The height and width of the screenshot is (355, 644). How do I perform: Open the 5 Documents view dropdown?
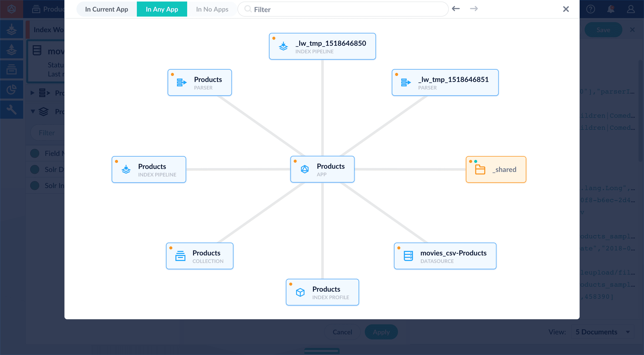(602, 332)
